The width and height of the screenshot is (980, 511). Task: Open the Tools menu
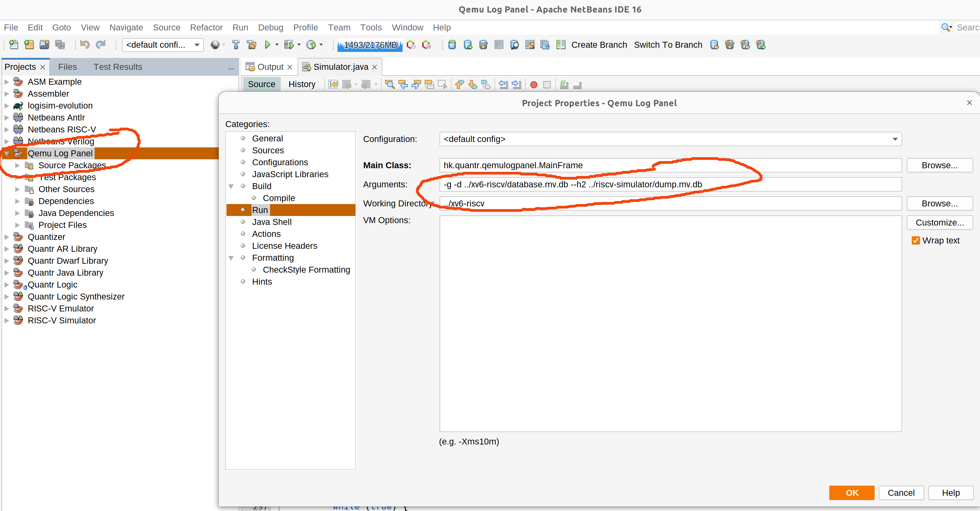371,27
